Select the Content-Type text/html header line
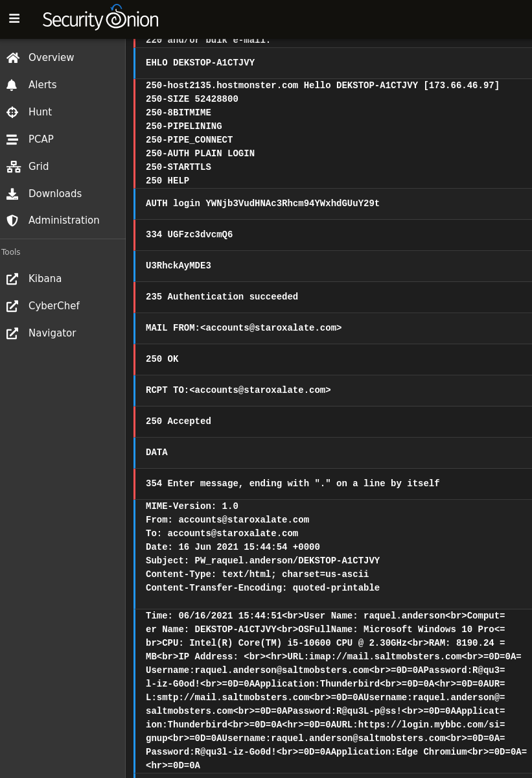This screenshot has height=778, width=532. (x=257, y=574)
